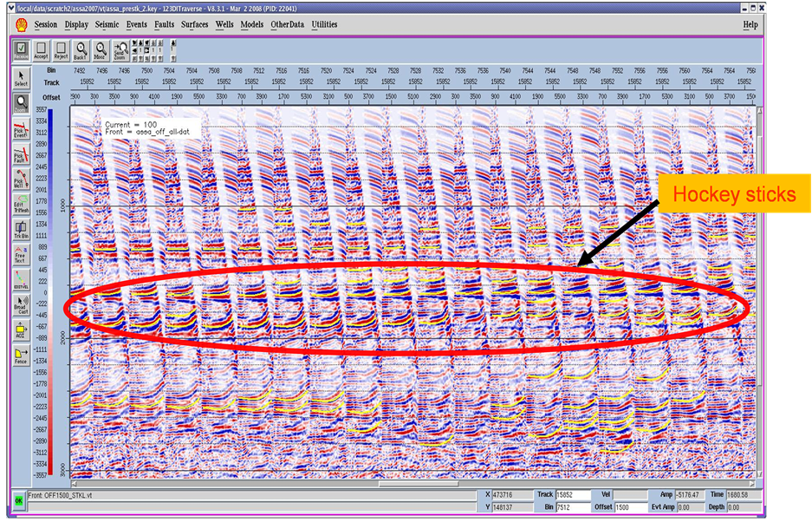Open the Seismic menu

click(107, 24)
